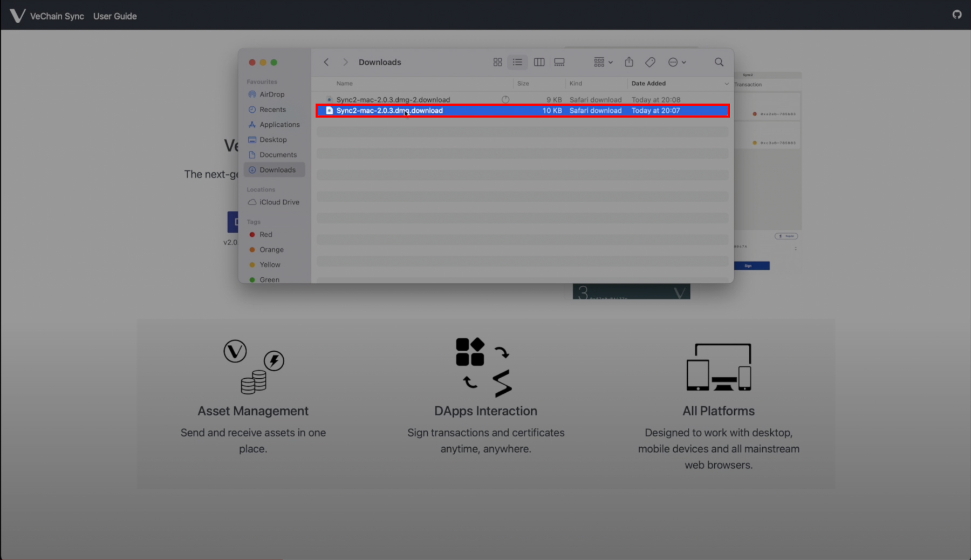
Task: Filter by the Orange tag
Action: point(271,250)
